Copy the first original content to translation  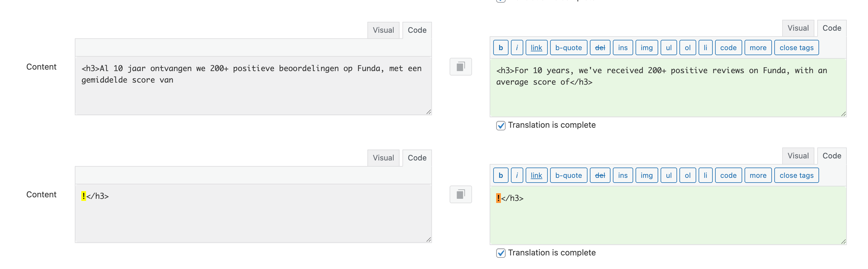pos(460,66)
